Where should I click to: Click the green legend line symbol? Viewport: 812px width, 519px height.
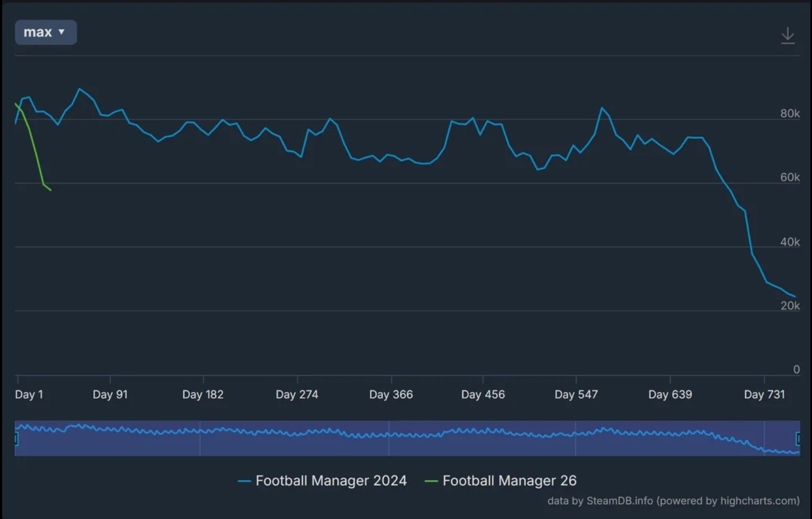coord(431,481)
